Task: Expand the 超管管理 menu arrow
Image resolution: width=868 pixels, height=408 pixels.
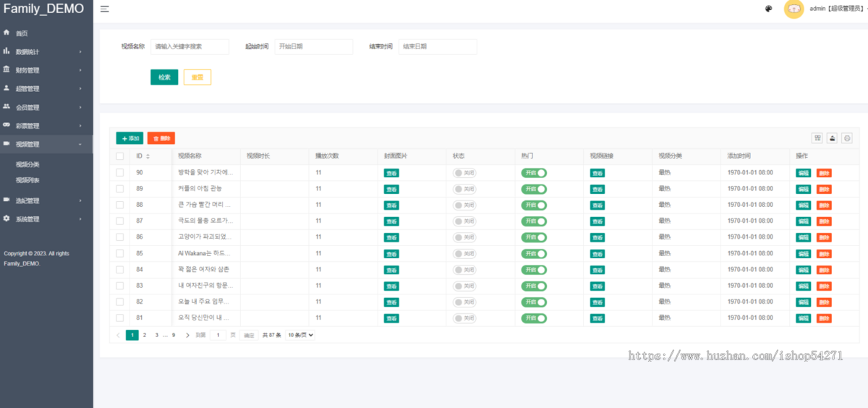Action: 80,89
